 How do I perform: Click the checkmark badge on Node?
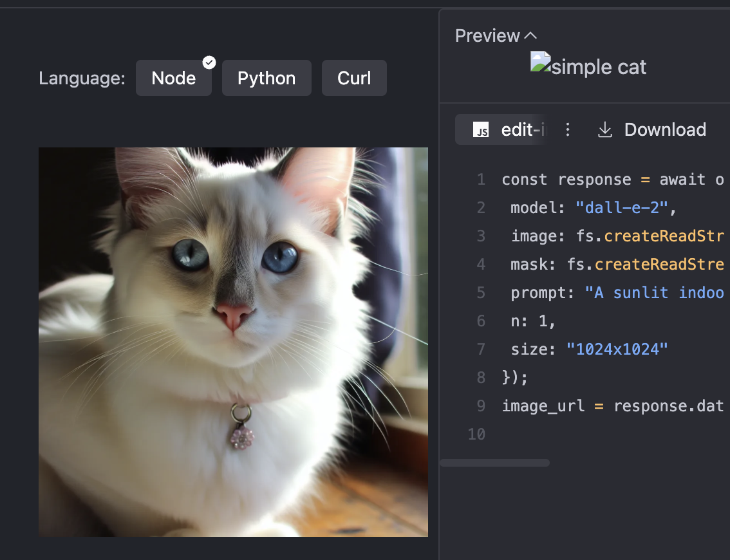tap(209, 62)
